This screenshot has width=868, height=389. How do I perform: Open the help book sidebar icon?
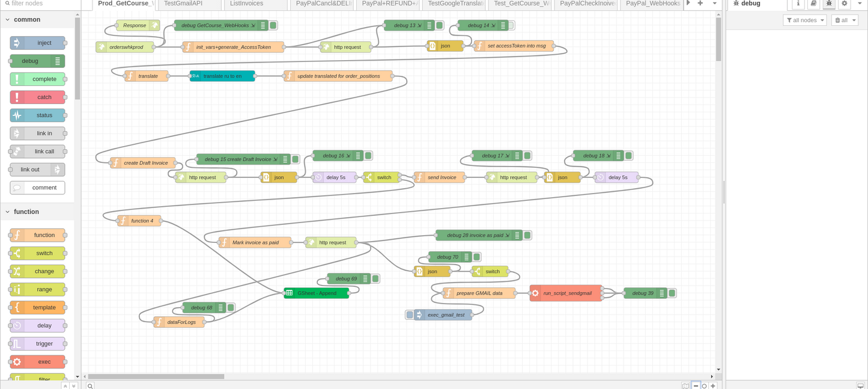click(x=813, y=4)
